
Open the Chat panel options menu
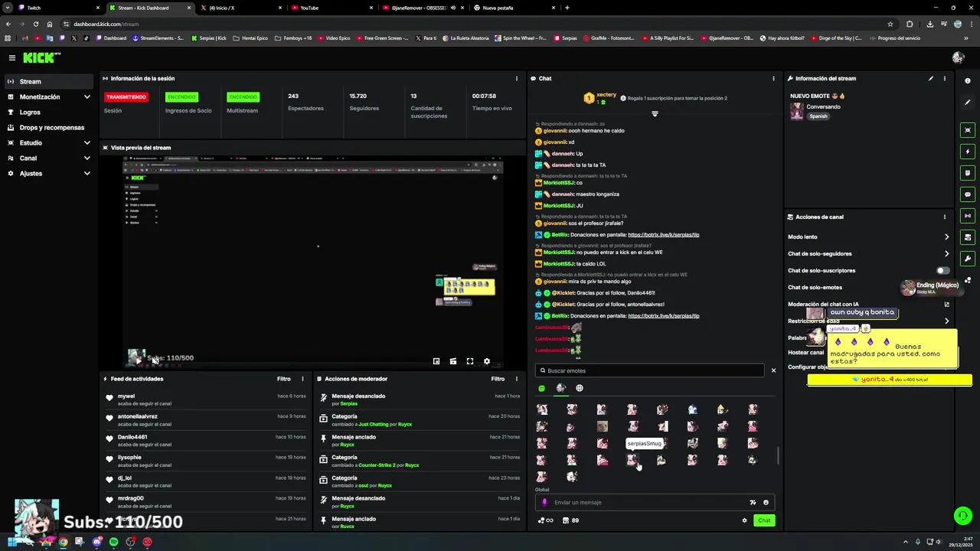click(x=773, y=78)
